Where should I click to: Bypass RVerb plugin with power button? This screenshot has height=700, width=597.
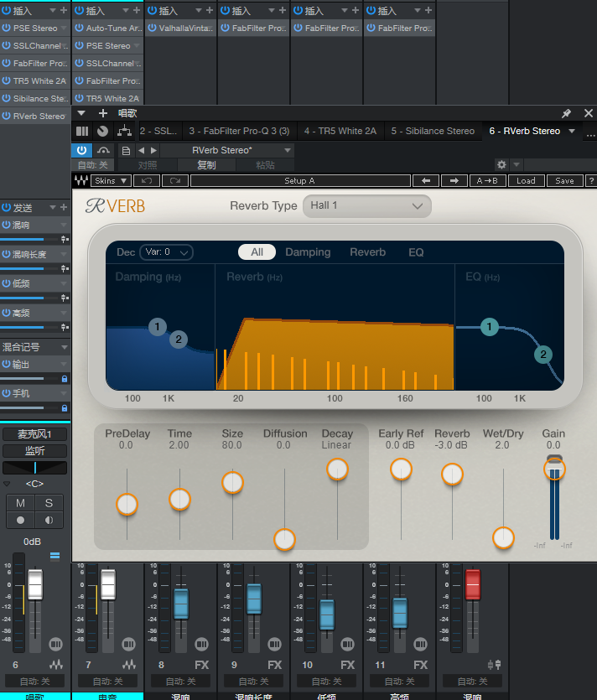coord(81,150)
